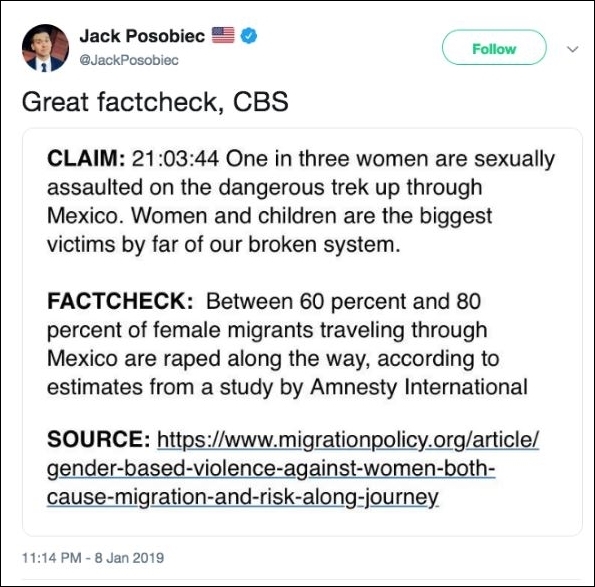Click the "Mexico are raped along" line

[273, 359]
